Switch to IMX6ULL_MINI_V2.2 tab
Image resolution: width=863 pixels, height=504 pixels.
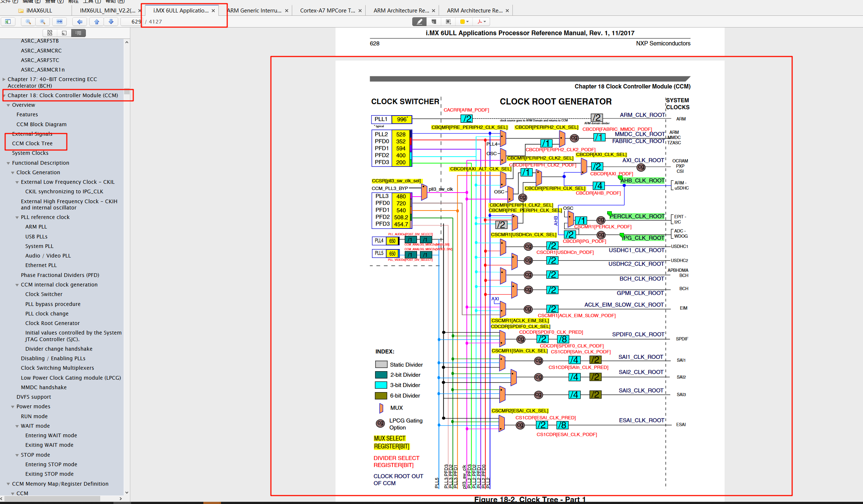coord(108,10)
